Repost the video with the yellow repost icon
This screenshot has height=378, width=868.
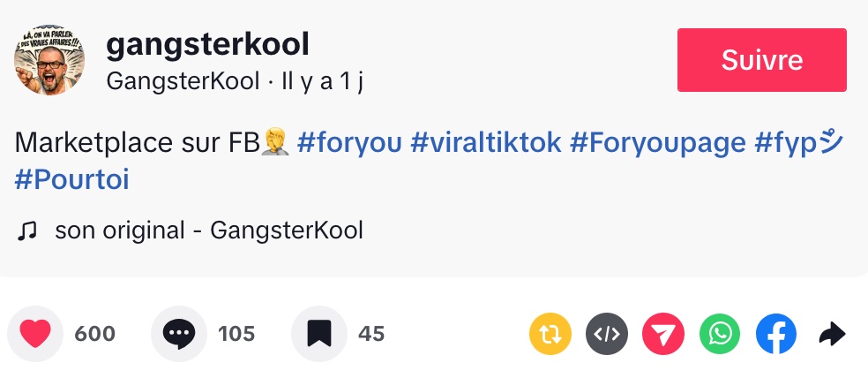550,334
